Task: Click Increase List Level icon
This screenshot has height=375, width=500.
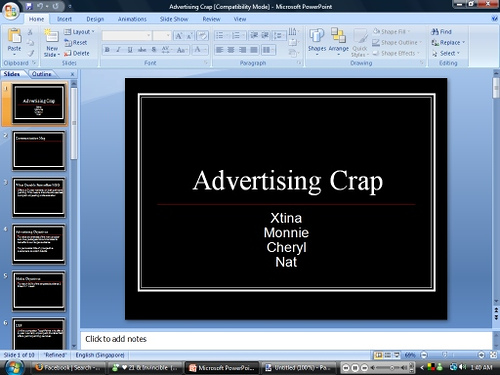Action: (x=265, y=35)
